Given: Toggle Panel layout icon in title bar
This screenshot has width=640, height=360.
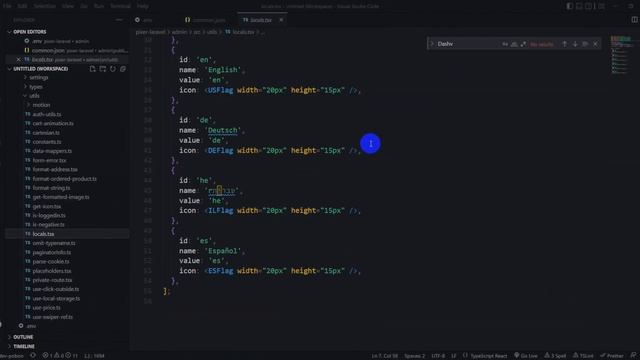Looking at the screenshot, I should coord(579,6).
